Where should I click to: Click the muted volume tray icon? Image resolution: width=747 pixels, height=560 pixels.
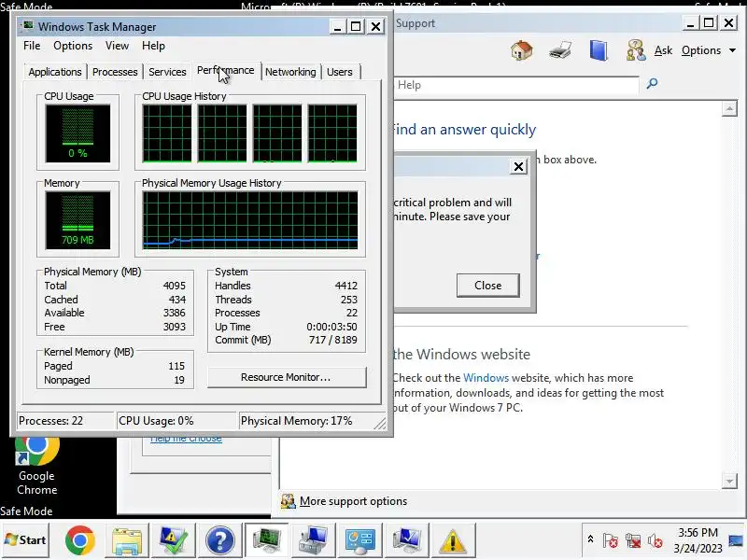pyautogui.click(x=655, y=540)
